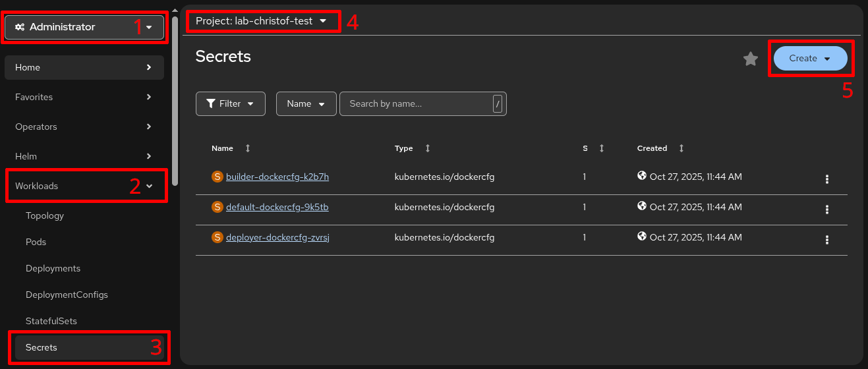
Task: Click the Create button
Action: (x=810, y=58)
